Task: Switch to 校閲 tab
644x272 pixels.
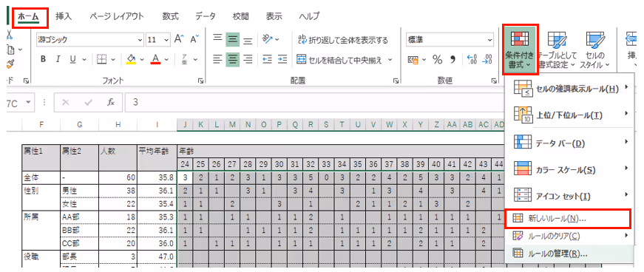Action: tap(240, 16)
